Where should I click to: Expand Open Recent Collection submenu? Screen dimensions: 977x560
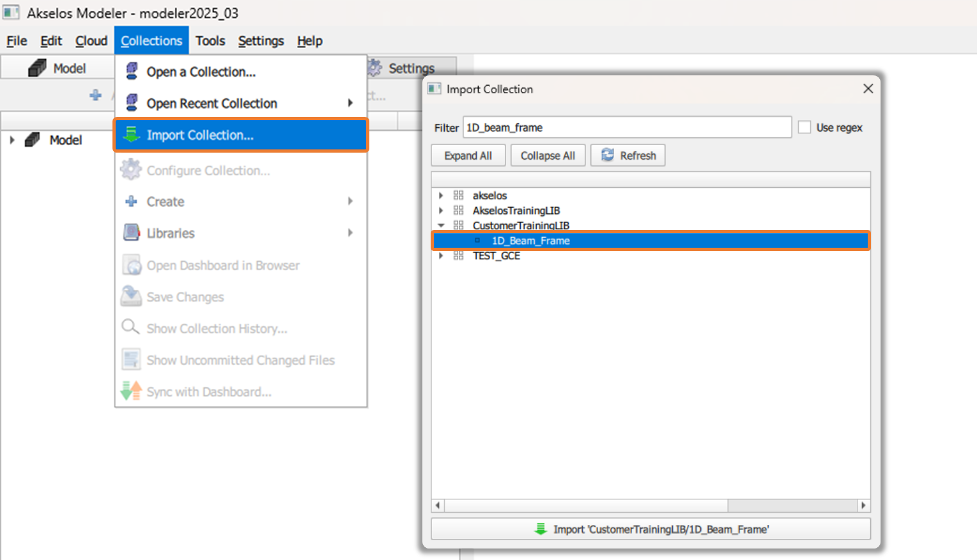point(241,103)
